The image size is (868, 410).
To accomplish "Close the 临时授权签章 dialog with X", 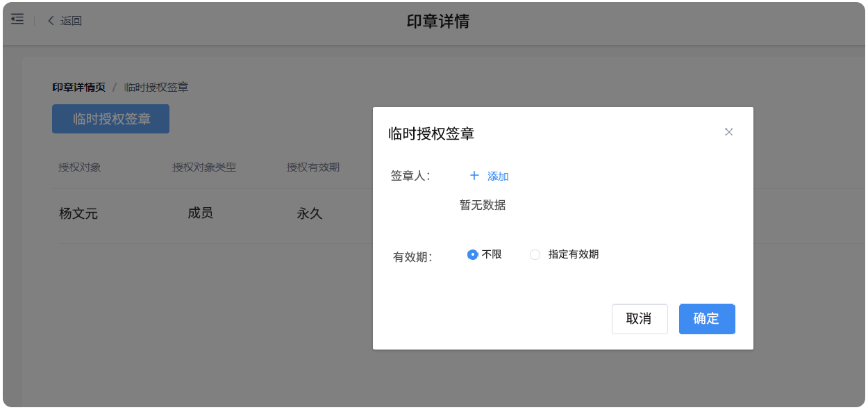I will click(x=728, y=132).
